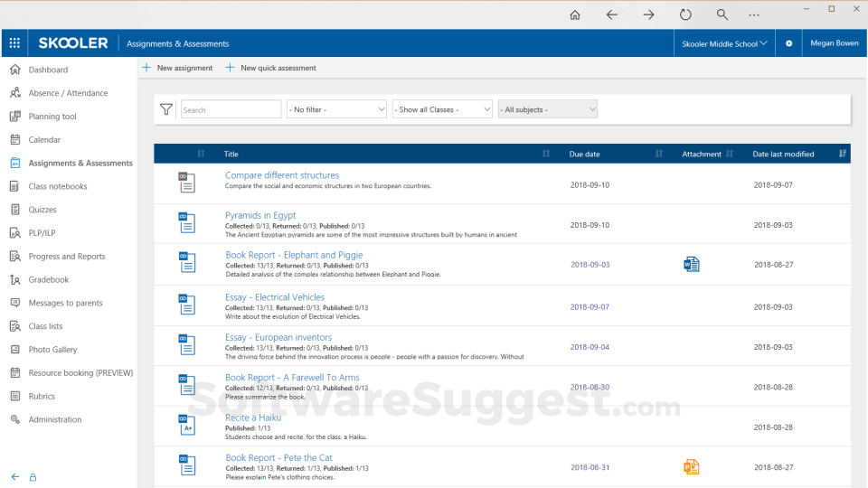Image resolution: width=868 pixels, height=488 pixels.
Task: Open Progress and Reports
Action: click(66, 256)
